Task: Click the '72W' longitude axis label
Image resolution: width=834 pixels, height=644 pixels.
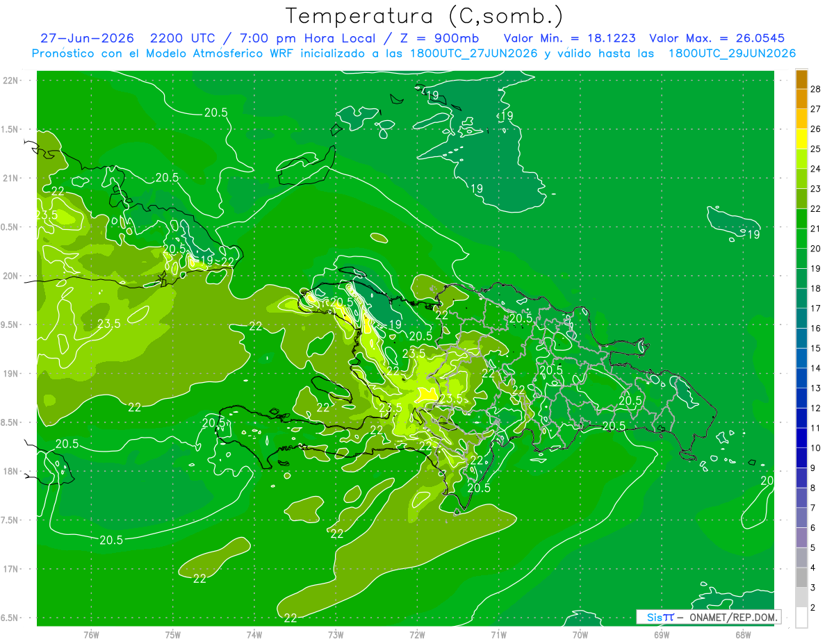Action: [417, 635]
